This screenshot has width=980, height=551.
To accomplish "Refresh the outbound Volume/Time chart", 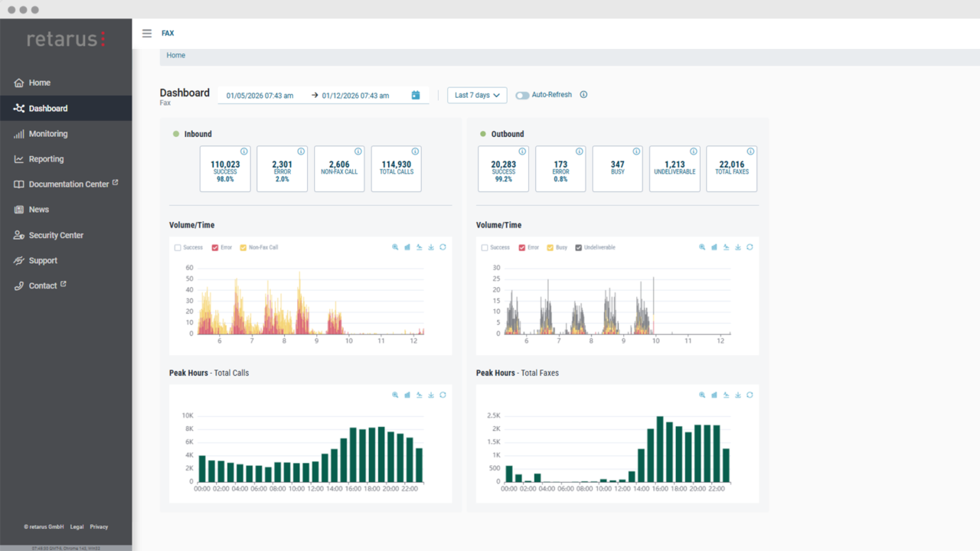I will click(750, 247).
